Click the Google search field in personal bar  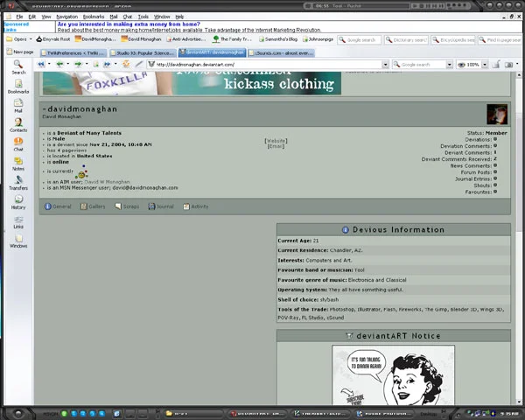click(x=360, y=40)
